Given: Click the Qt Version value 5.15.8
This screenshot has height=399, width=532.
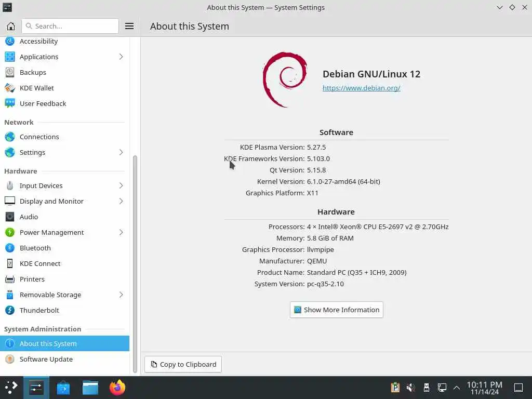Looking at the screenshot, I should (316, 170).
